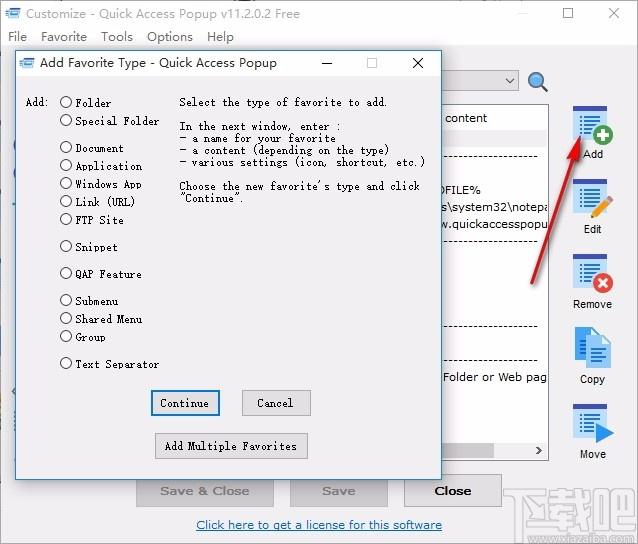The height and width of the screenshot is (544, 638).
Task: Click Add Multiple Favorites button
Action: click(x=231, y=446)
